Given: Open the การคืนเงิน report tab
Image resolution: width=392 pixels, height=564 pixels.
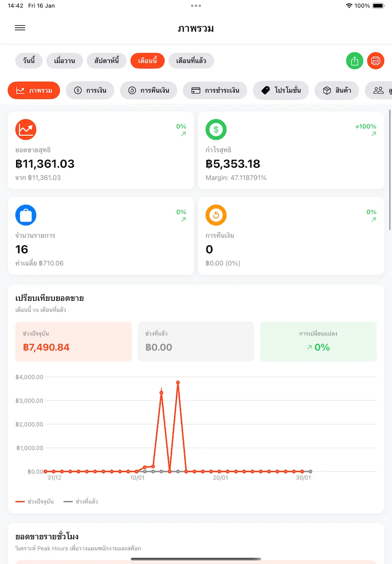Looking at the screenshot, I should pyautogui.click(x=149, y=91).
